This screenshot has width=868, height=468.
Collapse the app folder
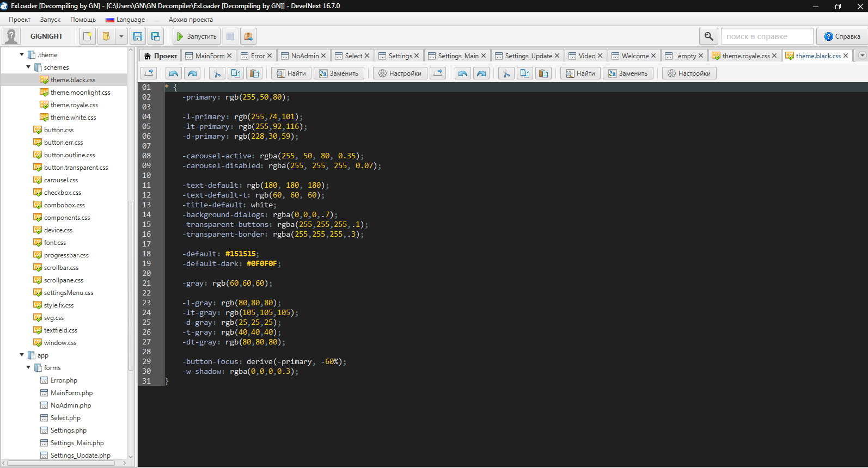point(22,355)
